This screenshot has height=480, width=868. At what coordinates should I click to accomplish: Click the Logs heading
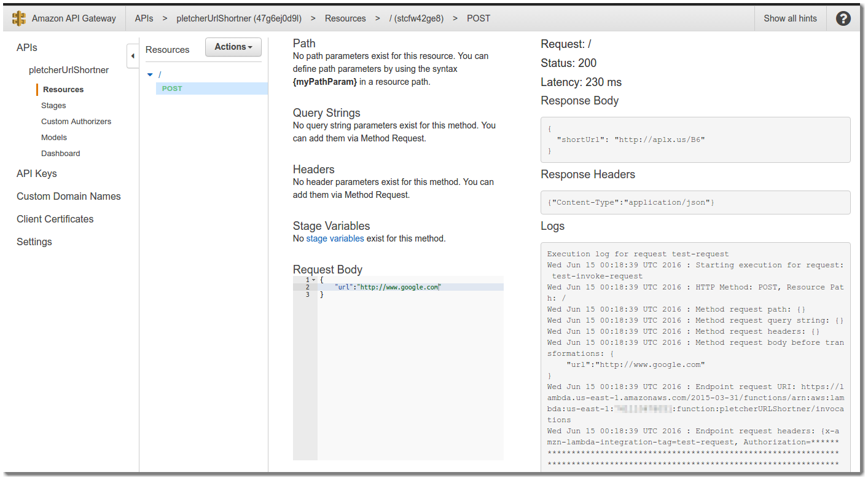coord(553,226)
